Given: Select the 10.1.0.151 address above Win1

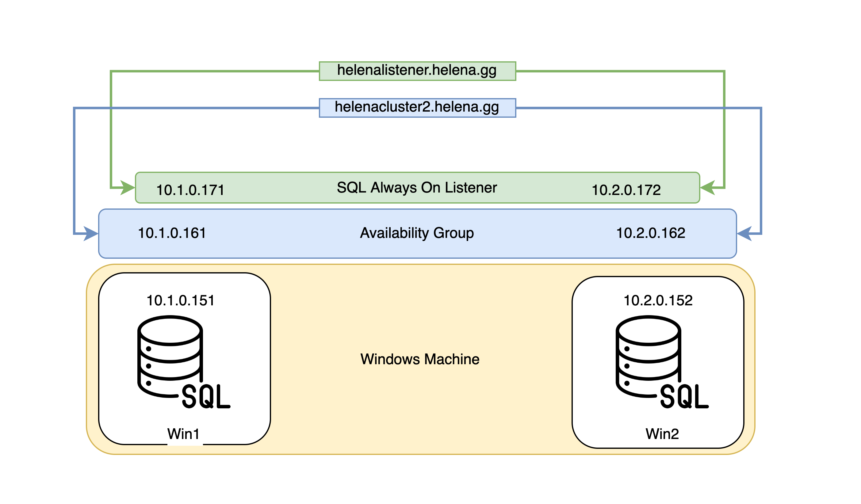Looking at the screenshot, I should click(x=180, y=300).
